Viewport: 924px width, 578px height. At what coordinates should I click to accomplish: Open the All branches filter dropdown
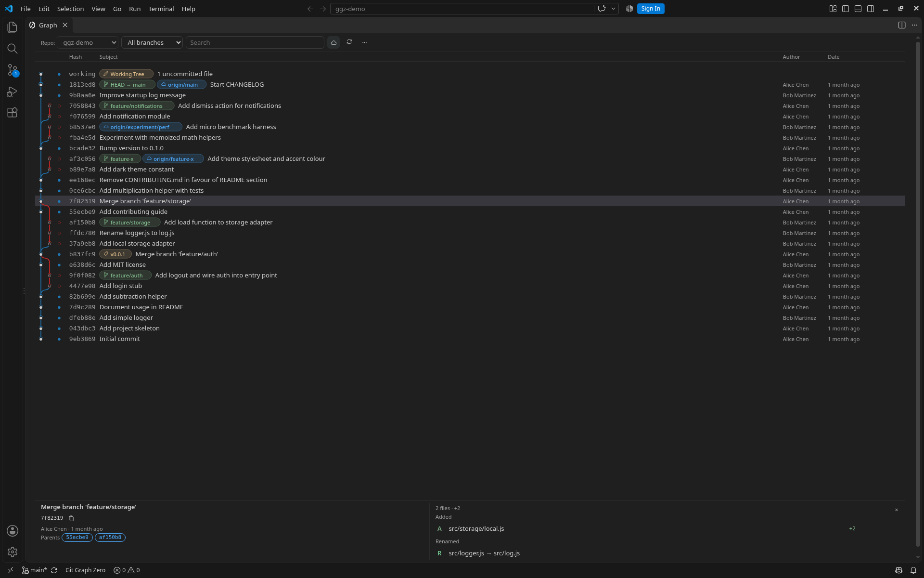point(152,42)
